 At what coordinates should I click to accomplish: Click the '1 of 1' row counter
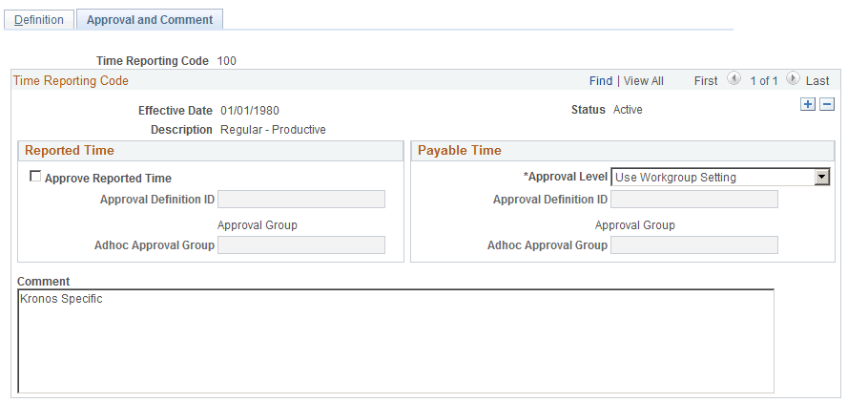764,81
